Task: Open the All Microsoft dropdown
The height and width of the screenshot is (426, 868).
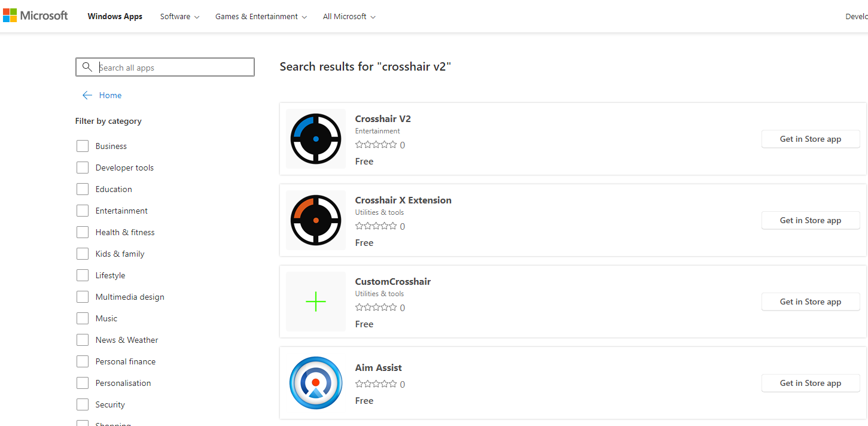Action: point(349,16)
